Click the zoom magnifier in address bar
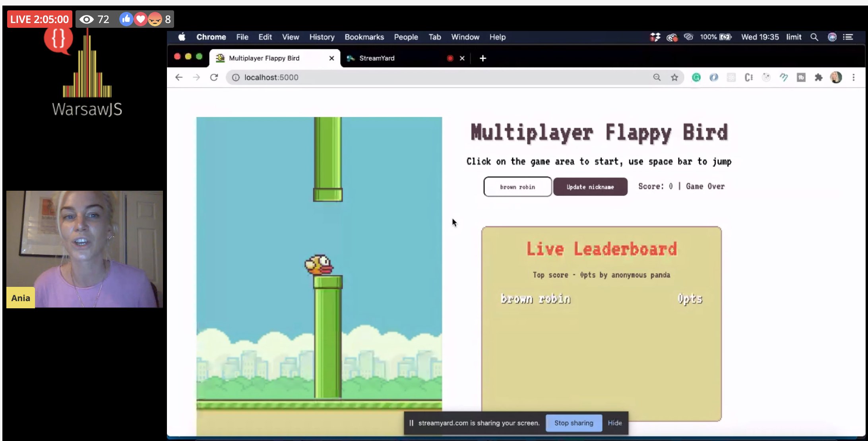Screen dimensions: 868x441 [x=657, y=77]
